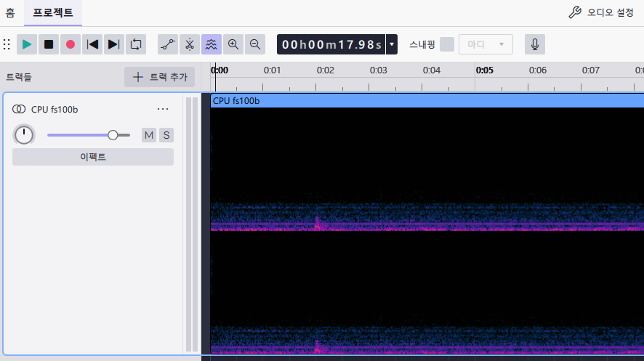Open the snapping unit dropdown
Image resolution: width=644 pixels, height=361 pixels.
[486, 44]
